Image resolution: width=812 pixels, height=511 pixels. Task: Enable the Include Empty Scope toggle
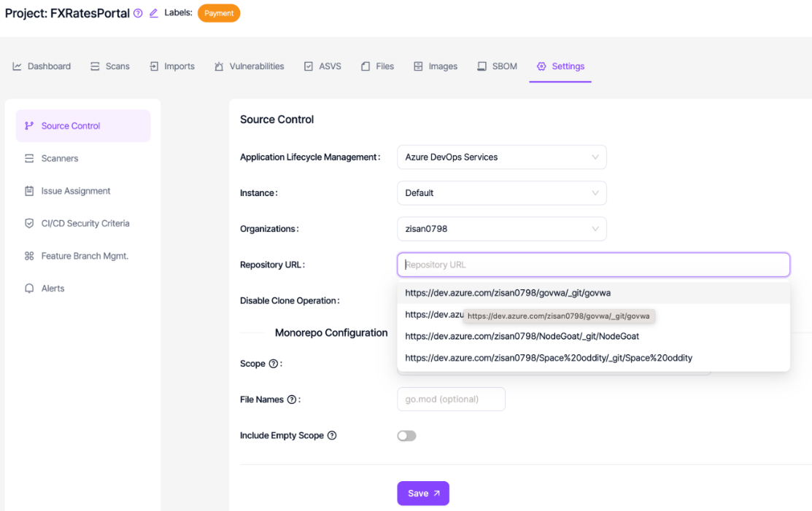tap(406, 435)
